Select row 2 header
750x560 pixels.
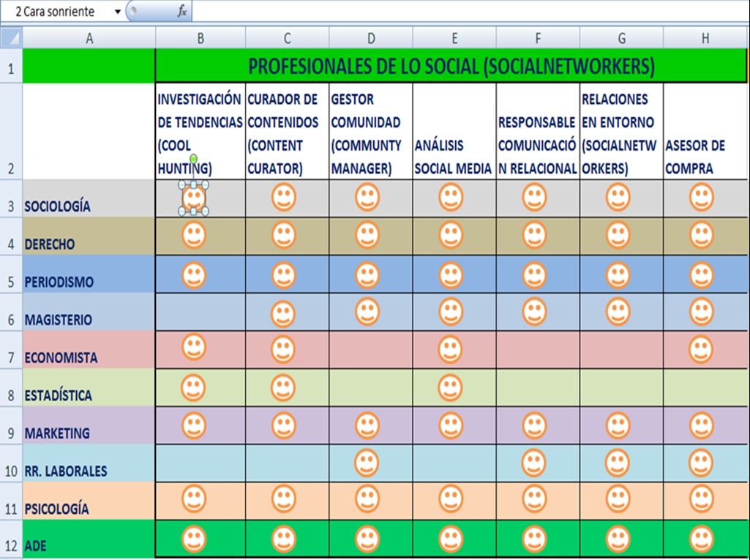pos(11,132)
